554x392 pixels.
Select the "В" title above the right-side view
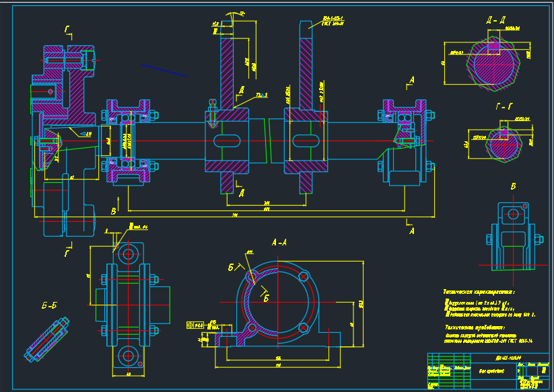click(x=514, y=187)
